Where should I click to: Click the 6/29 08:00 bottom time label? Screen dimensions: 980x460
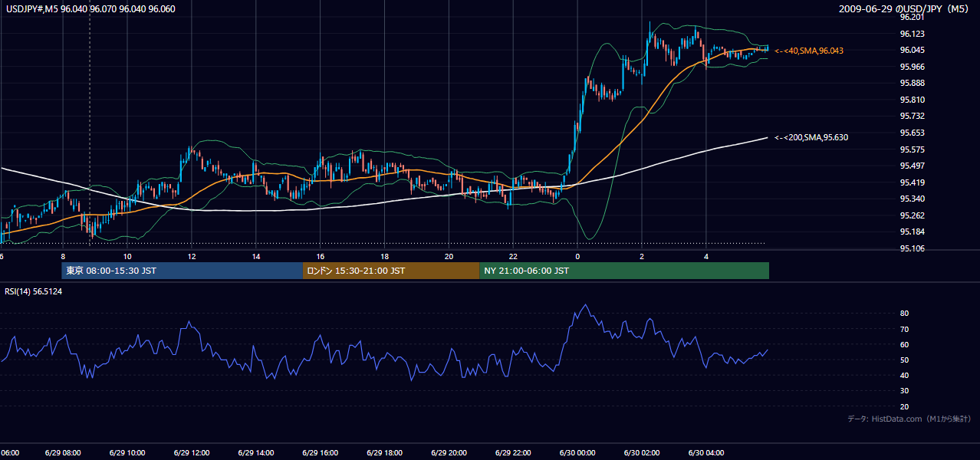(x=62, y=453)
